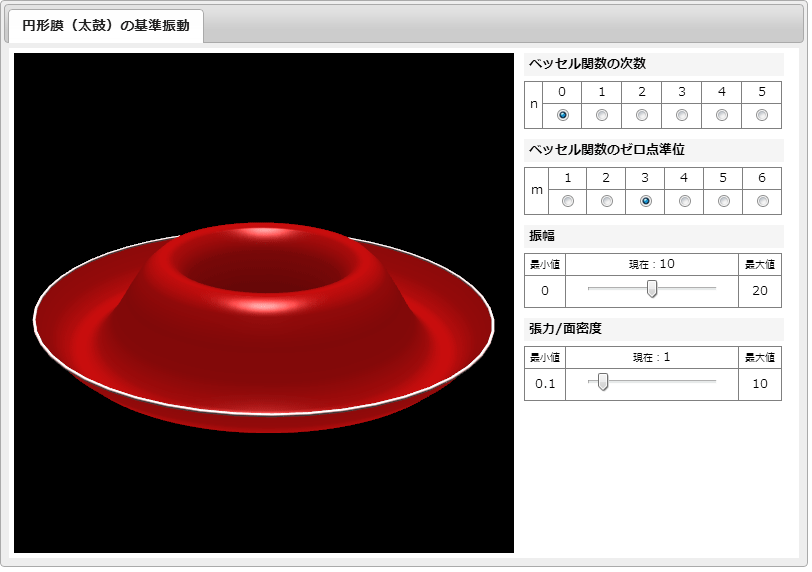Image resolution: width=812 pixels, height=572 pixels.
Task: Click the amplitude value 現在：10
Action: tap(654, 265)
